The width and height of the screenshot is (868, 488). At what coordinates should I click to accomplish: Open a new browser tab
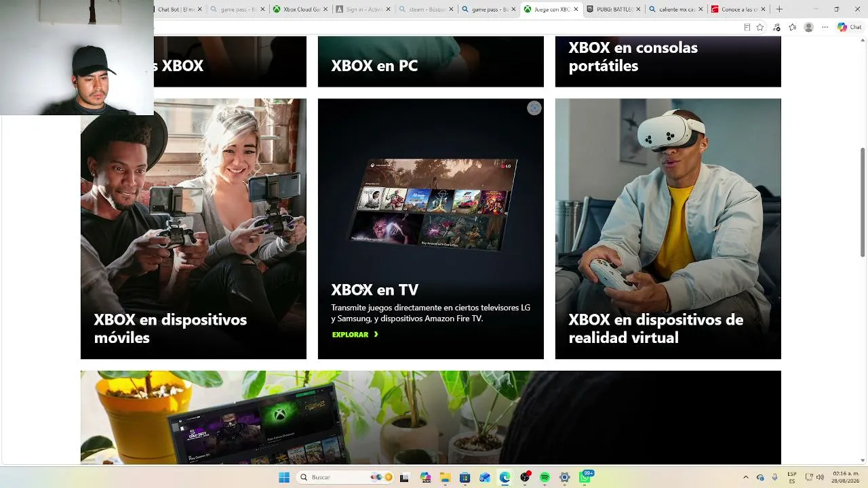pyautogui.click(x=779, y=9)
